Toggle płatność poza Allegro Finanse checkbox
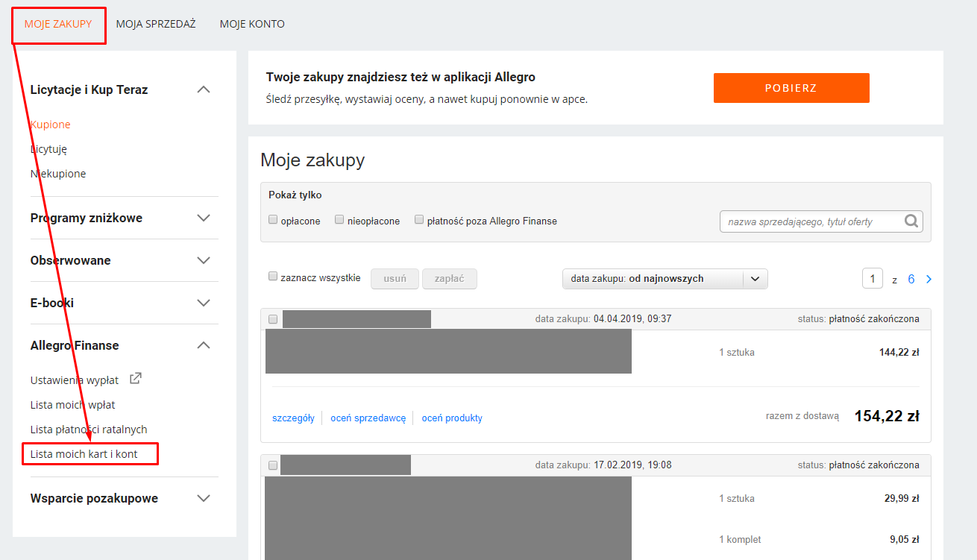This screenshot has height=560, width=977. point(419,220)
